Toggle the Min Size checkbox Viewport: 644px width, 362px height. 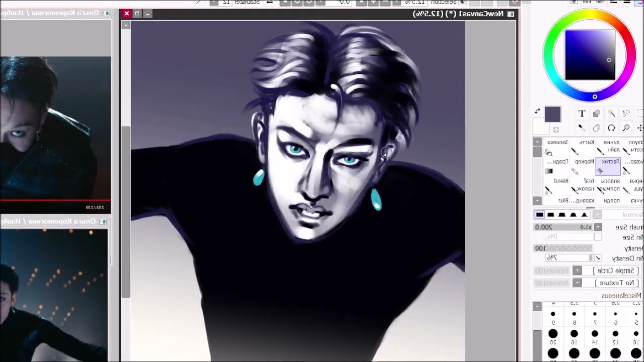coord(598,237)
